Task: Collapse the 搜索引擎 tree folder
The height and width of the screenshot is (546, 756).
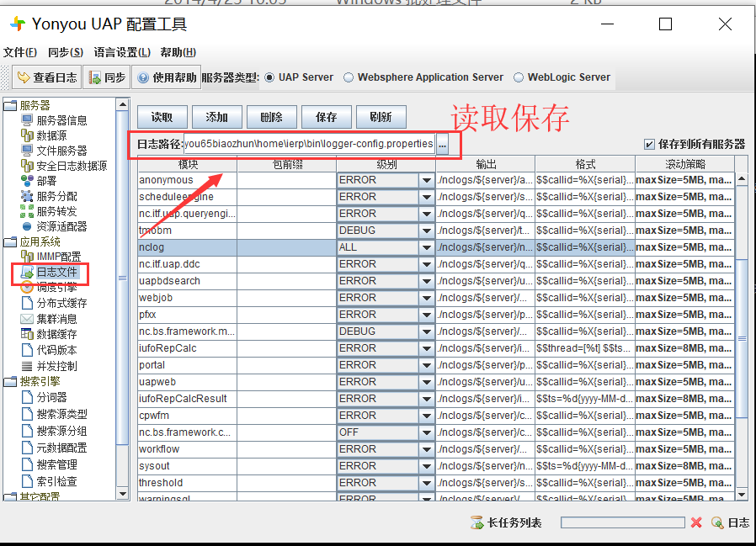Action: click(9, 382)
